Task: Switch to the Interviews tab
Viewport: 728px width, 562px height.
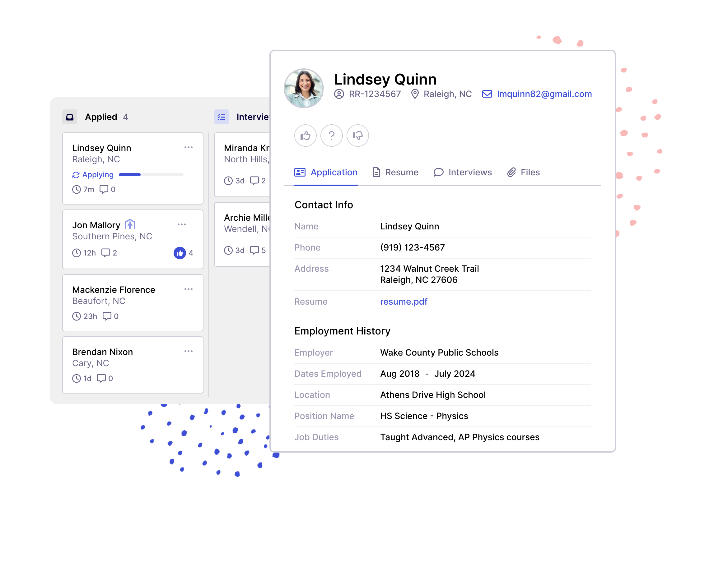Action: pos(463,172)
